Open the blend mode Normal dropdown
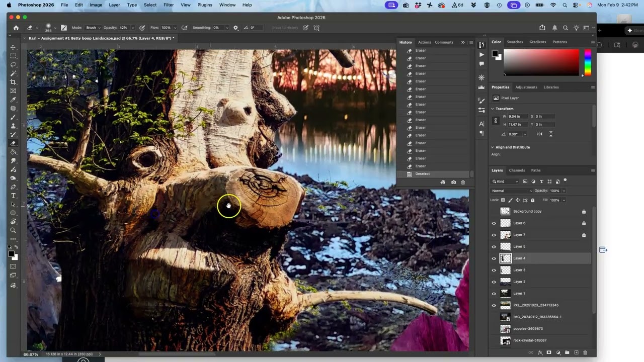Image resolution: width=644 pixels, height=362 pixels. click(x=512, y=191)
